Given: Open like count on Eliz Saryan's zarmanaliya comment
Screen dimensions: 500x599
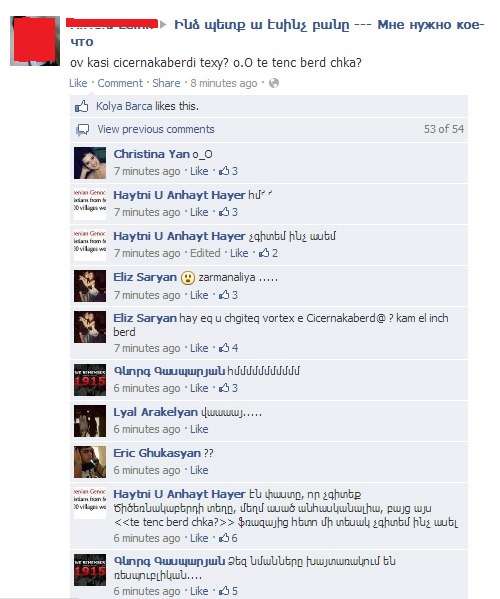Looking at the screenshot, I should coord(228,295).
